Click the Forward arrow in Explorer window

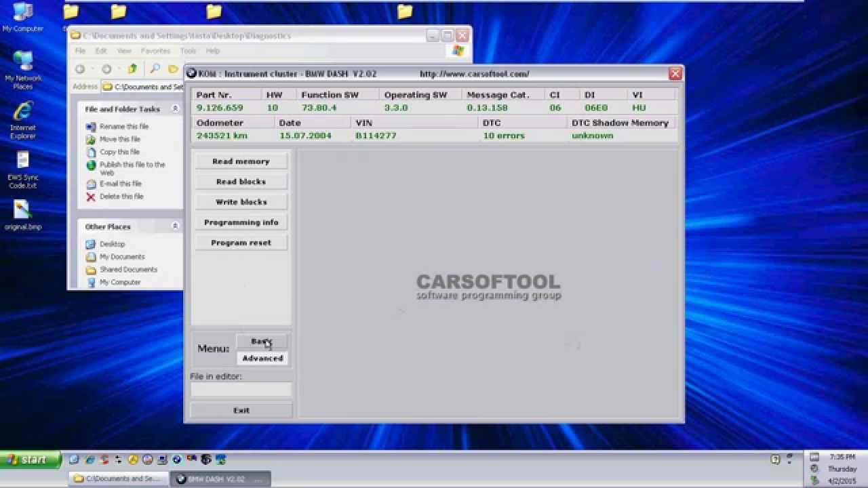pos(106,69)
